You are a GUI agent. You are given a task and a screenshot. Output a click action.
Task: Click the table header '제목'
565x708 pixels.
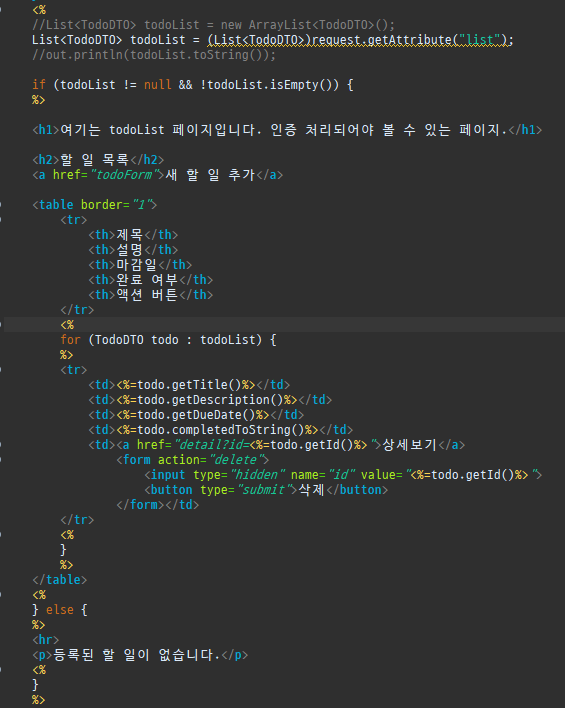130,234
